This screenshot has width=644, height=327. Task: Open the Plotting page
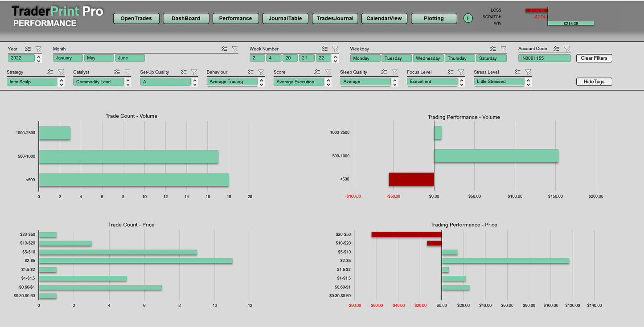[x=434, y=18]
